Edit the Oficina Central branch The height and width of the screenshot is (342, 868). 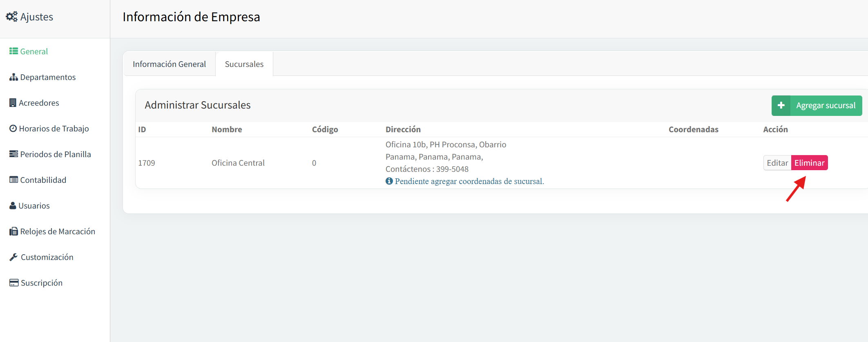(x=777, y=163)
